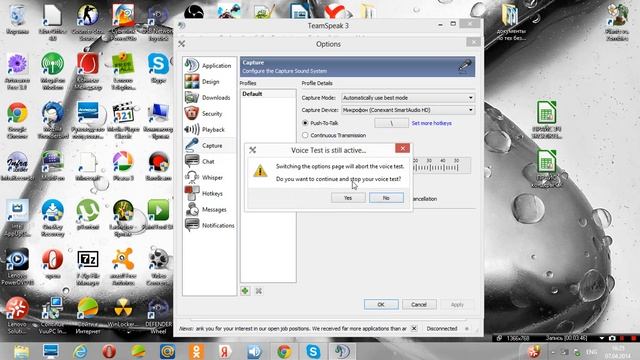640x360 pixels.
Task: Open Odnoklassniki from the taskbar
Action: pyautogui.click(x=196, y=351)
